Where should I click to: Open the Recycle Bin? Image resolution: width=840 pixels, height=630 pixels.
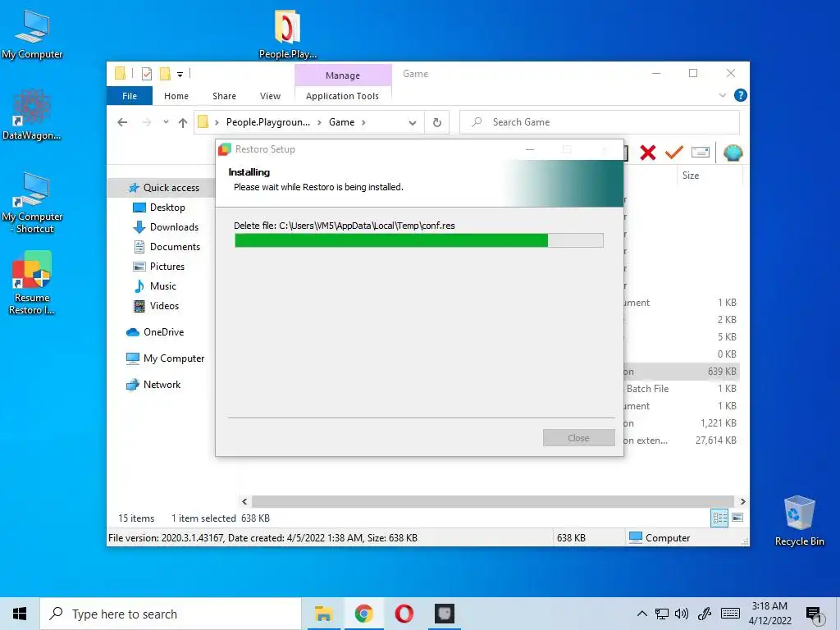coord(799,521)
